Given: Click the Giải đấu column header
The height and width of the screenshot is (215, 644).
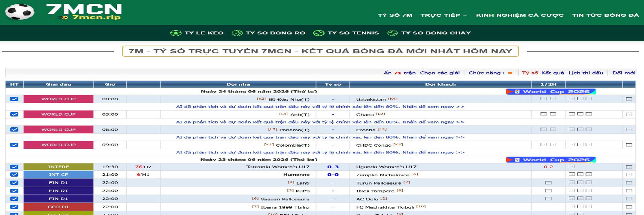Looking at the screenshot, I should [x=58, y=84].
